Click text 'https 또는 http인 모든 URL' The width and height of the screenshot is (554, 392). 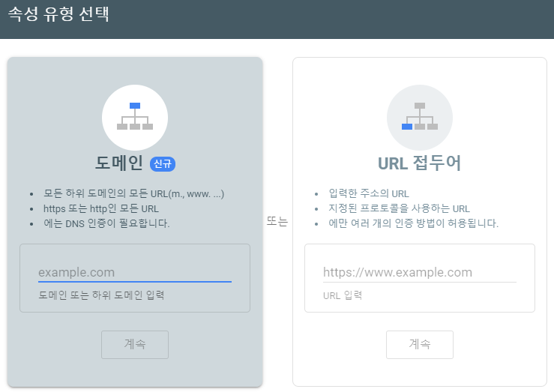coord(101,208)
